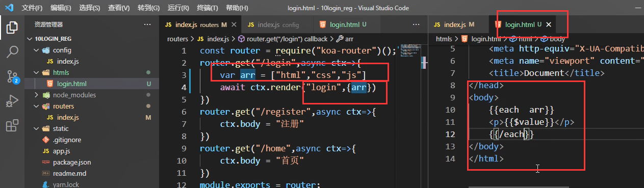Image resolution: width=644 pixels, height=188 pixels.
Task: Click the htmls breadcrumb in the right editor
Action: [444, 39]
